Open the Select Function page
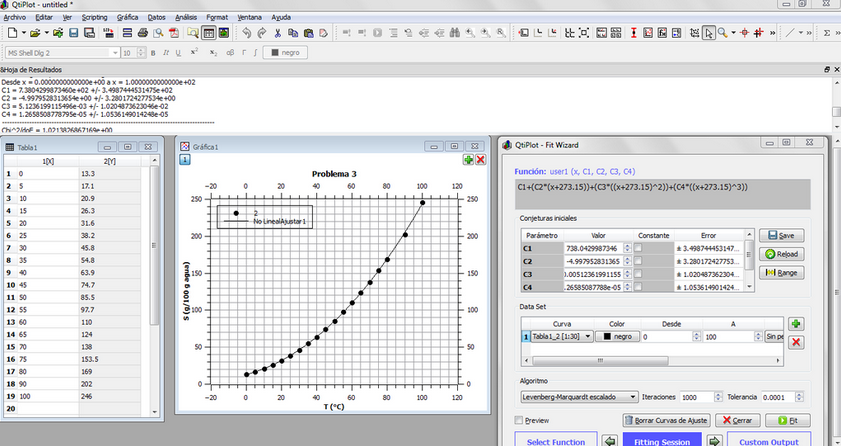Screen dimensions: 841x447 tap(556, 440)
